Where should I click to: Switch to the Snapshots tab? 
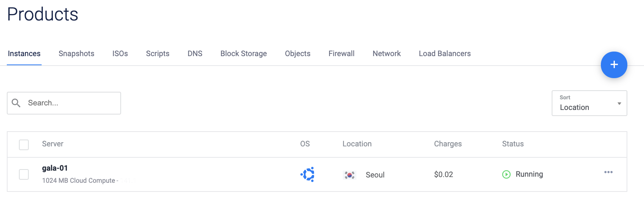76,53
